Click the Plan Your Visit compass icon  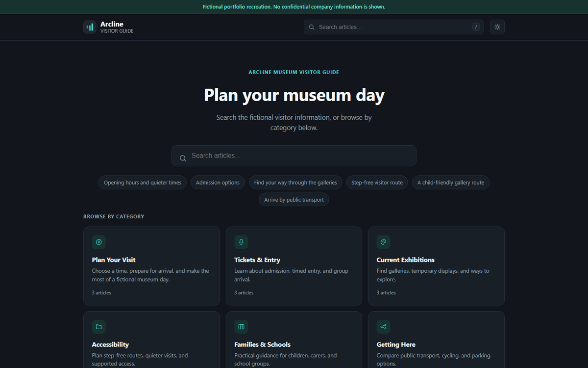[x=98, y=242]
